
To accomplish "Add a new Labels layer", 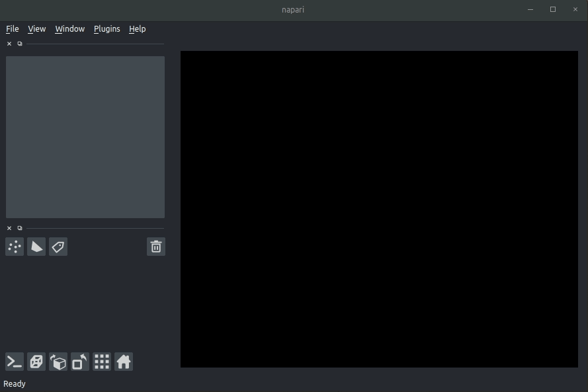I will (x=58, y=247).
